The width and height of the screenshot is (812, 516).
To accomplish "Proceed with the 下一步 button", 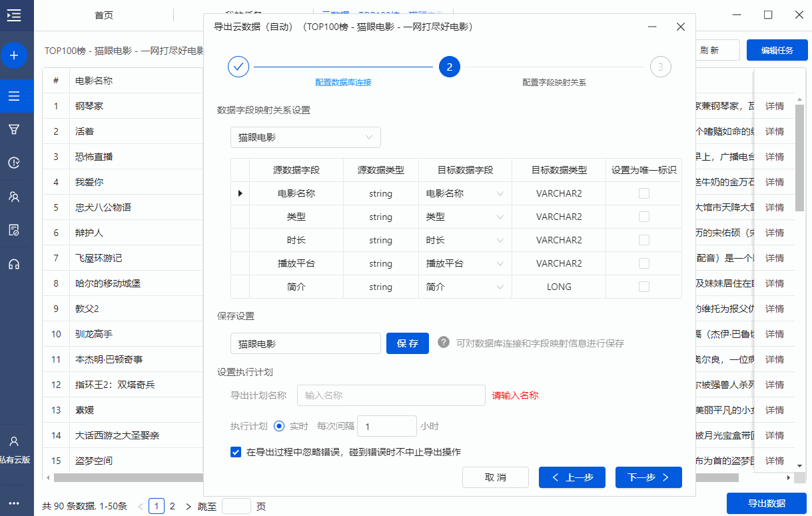I will pos(649,477).
